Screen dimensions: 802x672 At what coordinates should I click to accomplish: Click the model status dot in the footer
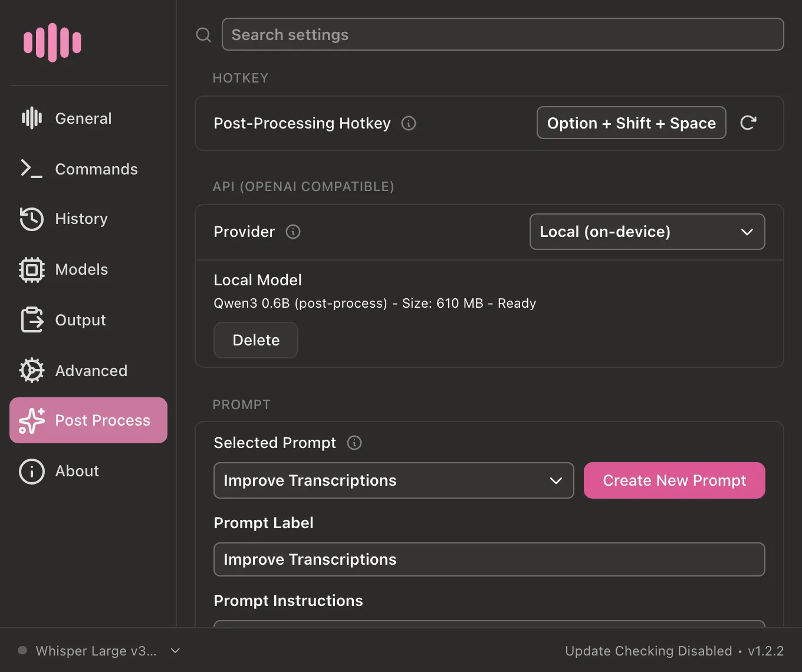tap(22, 651)
